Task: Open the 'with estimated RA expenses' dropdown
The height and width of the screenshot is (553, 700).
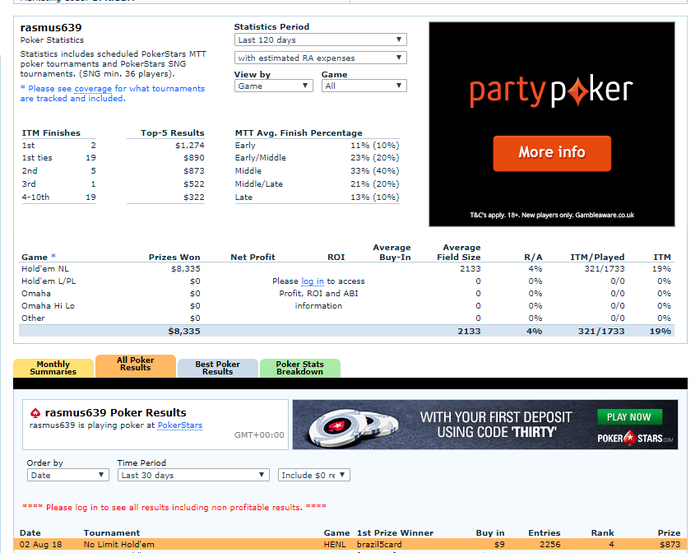Action: (320, 58)
